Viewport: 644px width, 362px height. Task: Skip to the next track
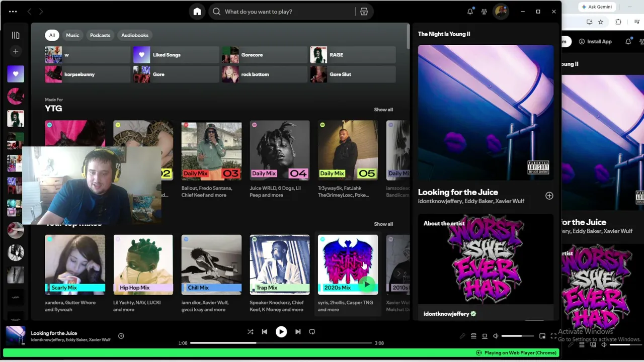tap(298, 332)
